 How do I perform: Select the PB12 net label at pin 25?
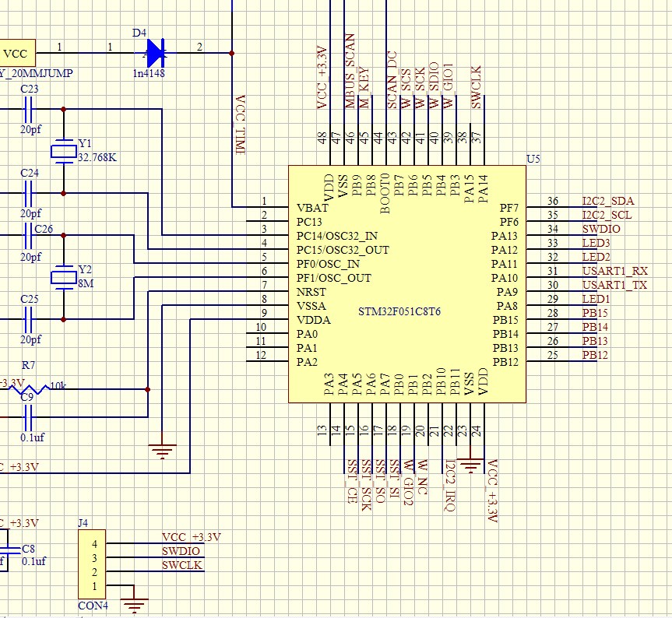(x=595, y=355)
